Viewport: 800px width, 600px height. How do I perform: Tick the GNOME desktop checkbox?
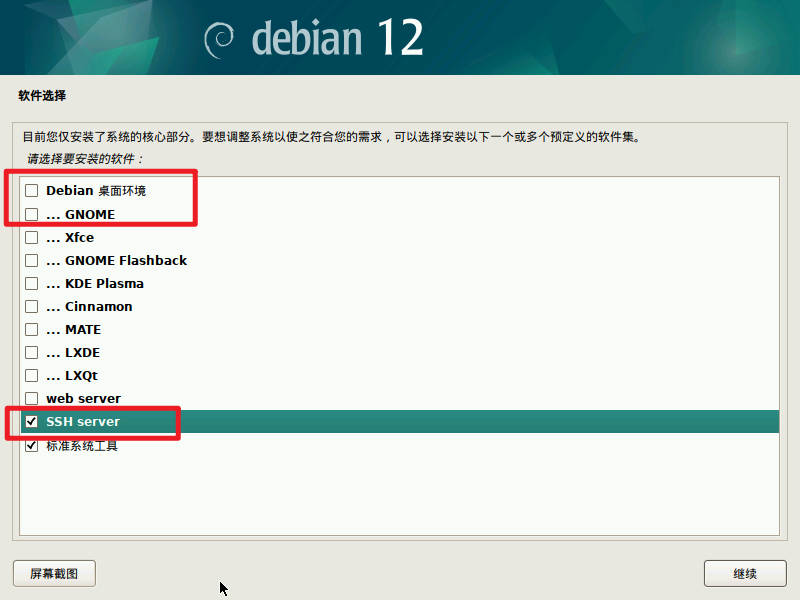click(x=32, y=214)
